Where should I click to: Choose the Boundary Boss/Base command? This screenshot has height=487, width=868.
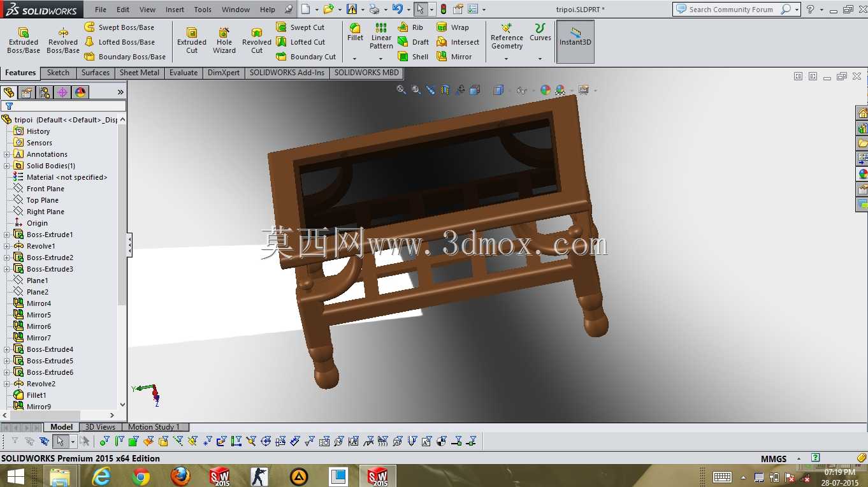(x=125, y=57)
